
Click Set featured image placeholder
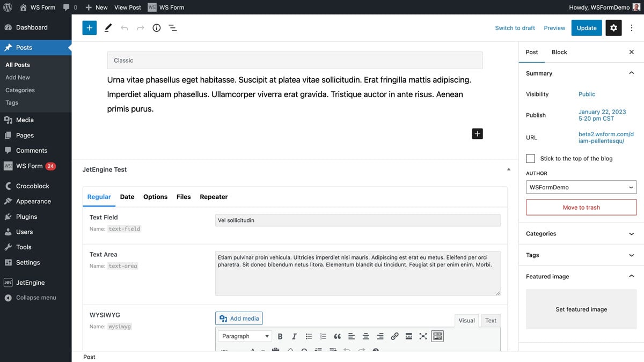click(x=581, y=309)
